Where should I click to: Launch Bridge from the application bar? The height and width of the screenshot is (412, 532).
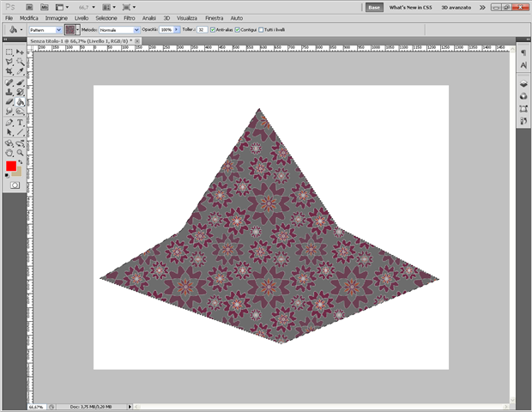pos(28,7)
